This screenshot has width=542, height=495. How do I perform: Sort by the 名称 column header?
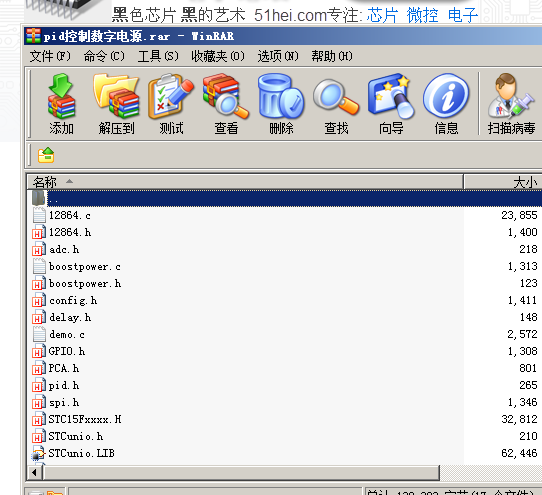point(245,181)
